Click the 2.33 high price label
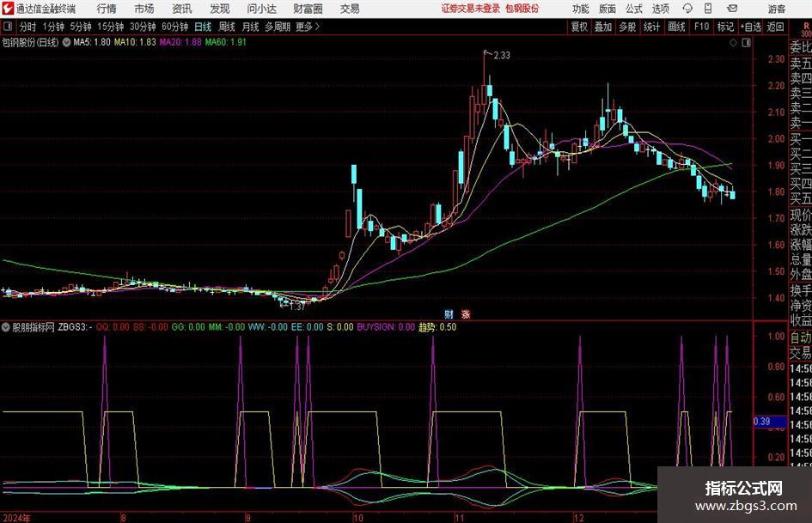Image resolution: width=812 pixels, height=523 pixels. click(502, 56)
